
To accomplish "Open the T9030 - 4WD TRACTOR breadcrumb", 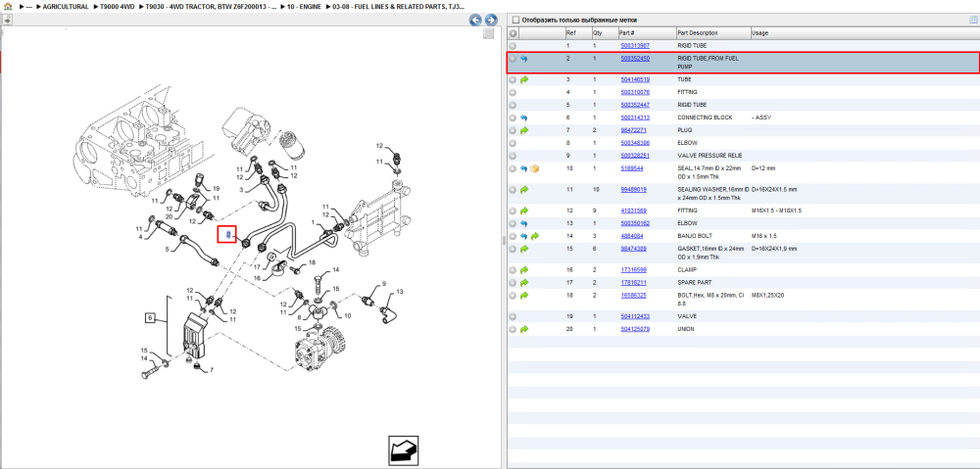I will click(x=211, y=6).
